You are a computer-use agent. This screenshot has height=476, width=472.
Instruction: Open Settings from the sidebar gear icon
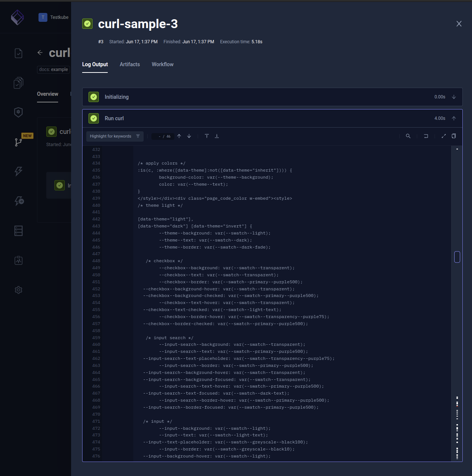coord(19,290)
